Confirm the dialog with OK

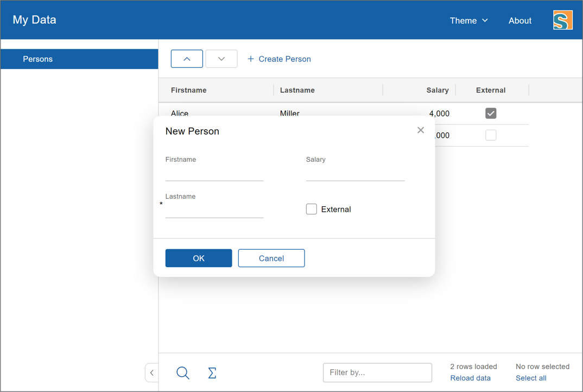(199, 258)
